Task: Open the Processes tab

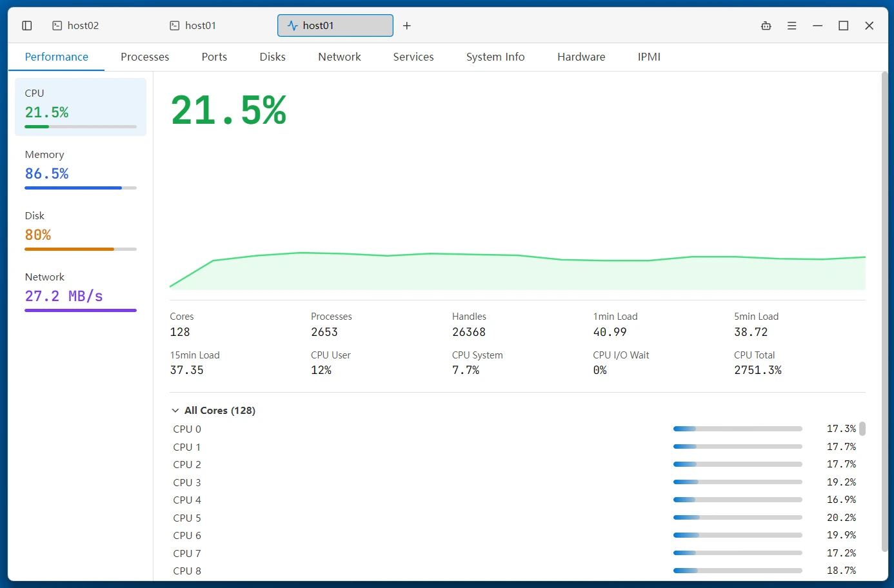Action: (x=145, y=57)
